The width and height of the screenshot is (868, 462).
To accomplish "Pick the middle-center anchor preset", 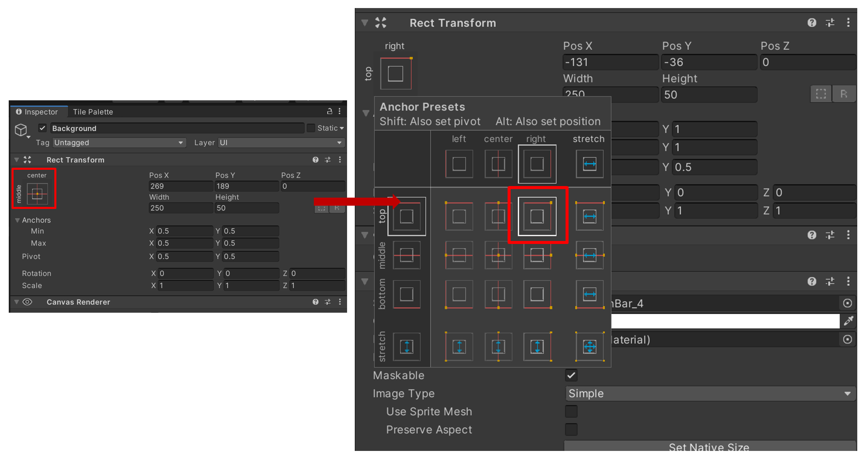I will click(498, 255).
